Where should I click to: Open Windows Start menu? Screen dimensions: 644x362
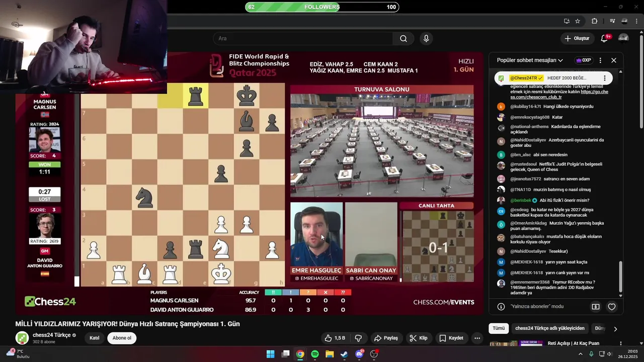pos(270,354)
